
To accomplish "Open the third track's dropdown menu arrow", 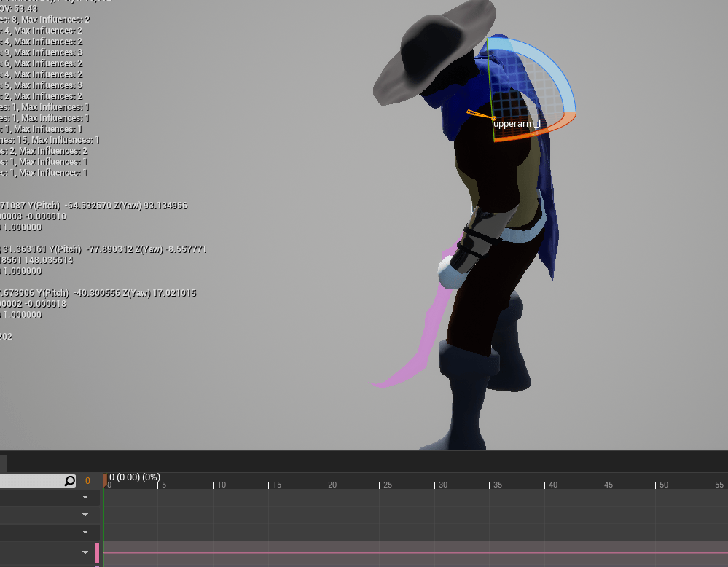I will [85, 532].
